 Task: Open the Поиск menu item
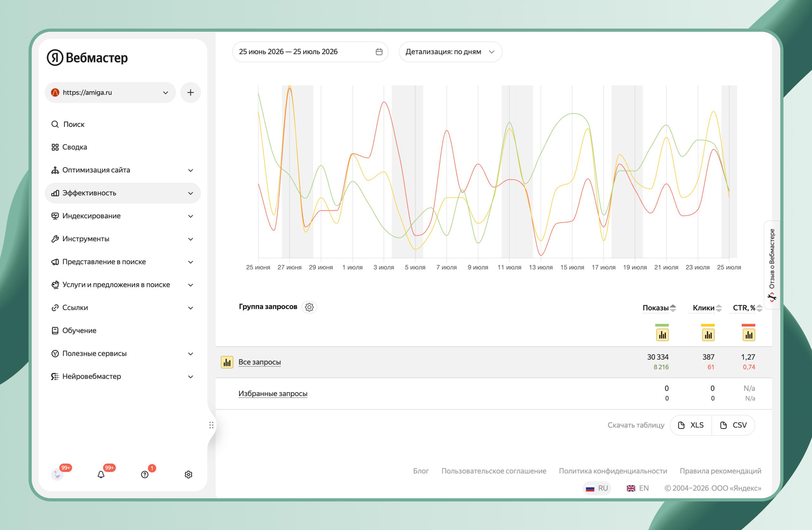click(x=123, y=124)
